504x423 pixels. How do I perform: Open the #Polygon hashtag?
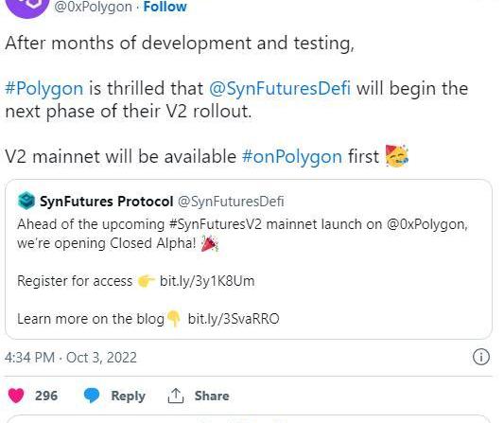(44, 88)
